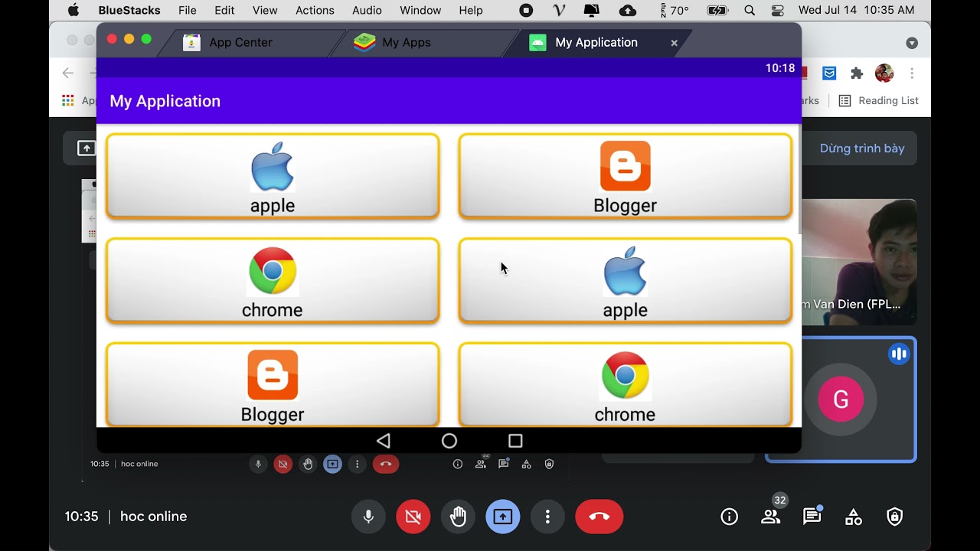Screen dimensions: 980x551
Task: Open the Audio menu
Action: pos(367,10)
